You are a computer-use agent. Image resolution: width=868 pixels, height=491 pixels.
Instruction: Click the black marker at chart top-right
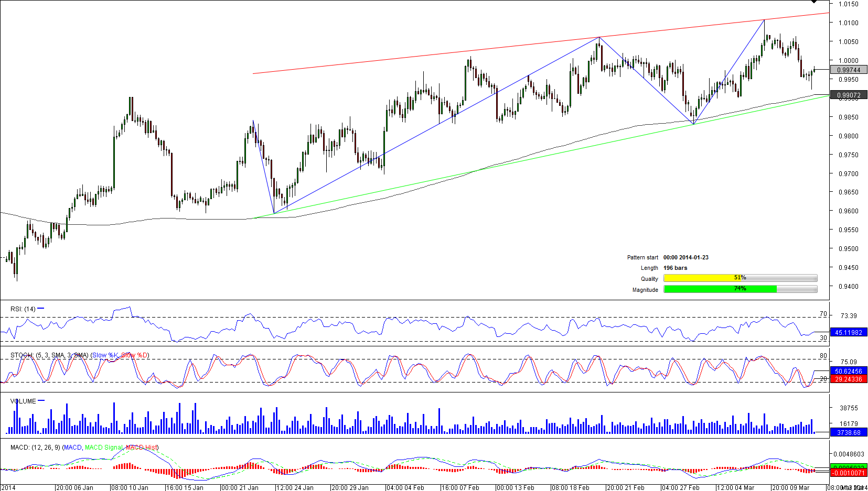click(813, 2)
